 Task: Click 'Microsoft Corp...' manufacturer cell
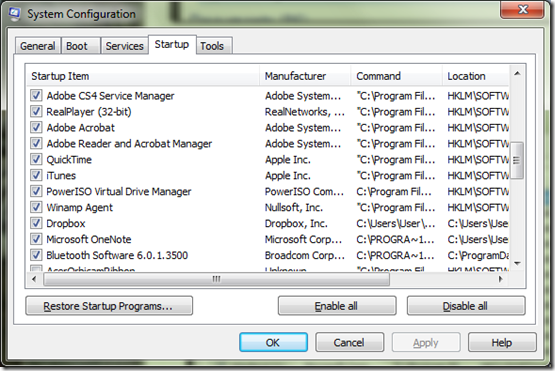pos(303,239)
